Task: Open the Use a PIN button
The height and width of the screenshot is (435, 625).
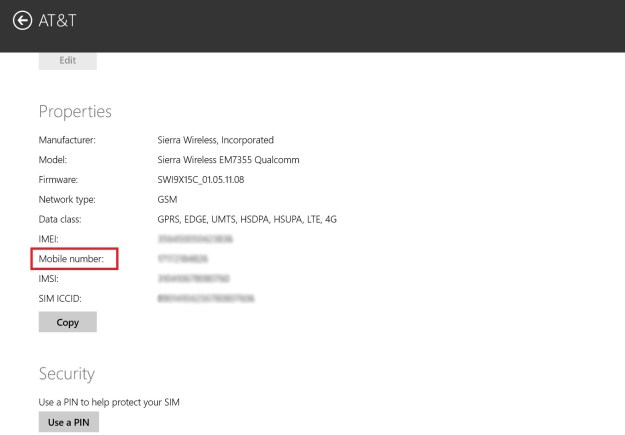Action: [x=69, y=422]
